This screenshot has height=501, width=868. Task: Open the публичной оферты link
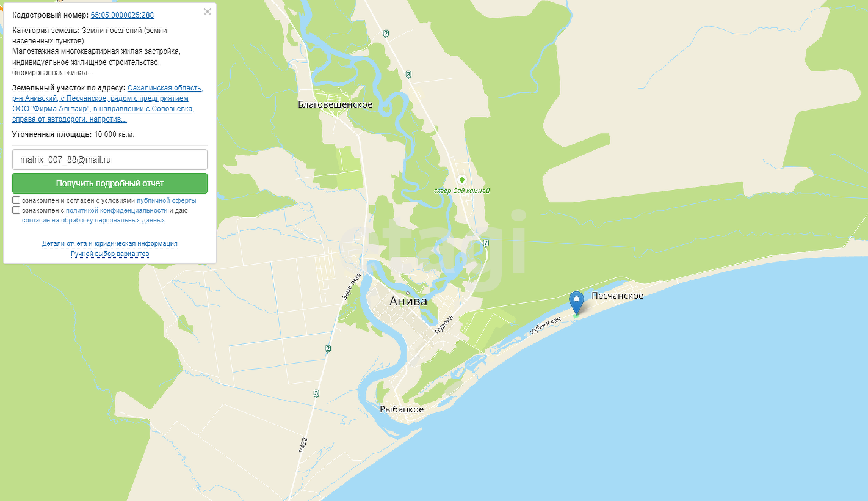click(167, 200)
